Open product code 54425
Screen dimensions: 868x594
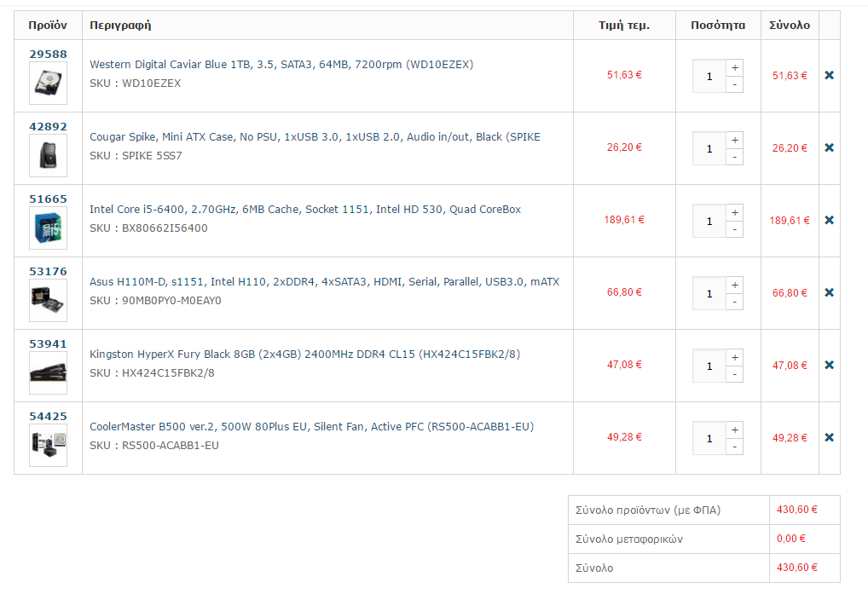point(48,417)
